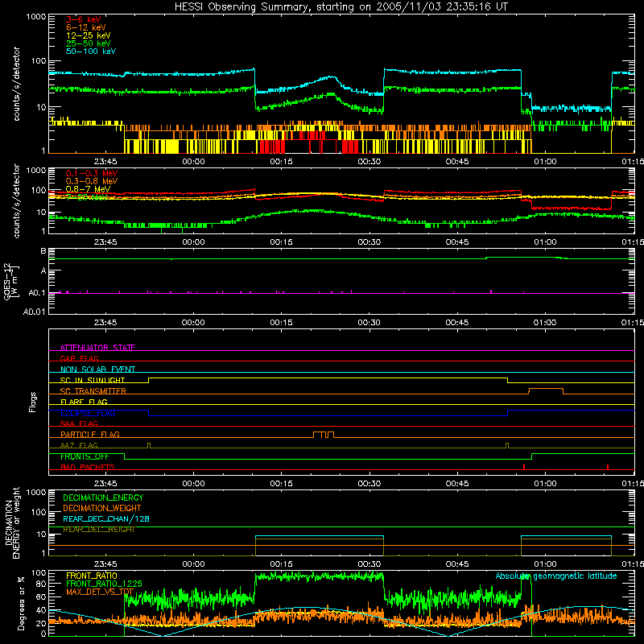Pick the cyan 50-100 keV legend label
The height and width of the screenshot is (644, 644).
(91, 52)
